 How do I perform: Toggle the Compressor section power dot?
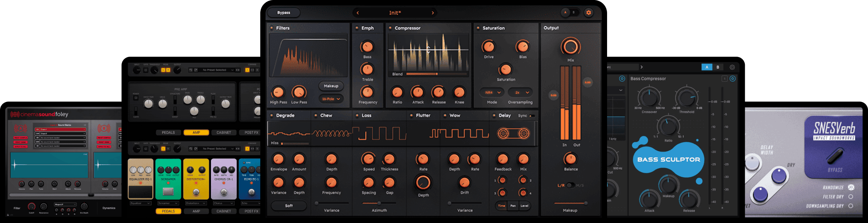tap(390, 28)
